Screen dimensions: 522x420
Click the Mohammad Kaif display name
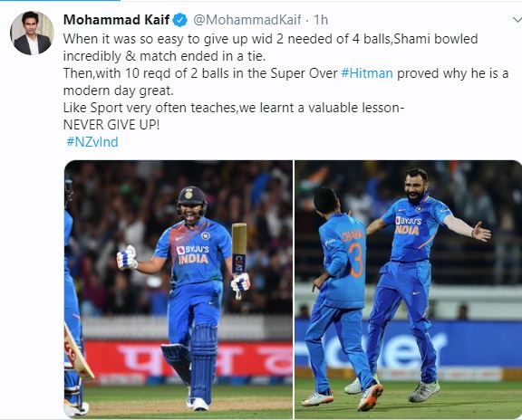point(117,20)
